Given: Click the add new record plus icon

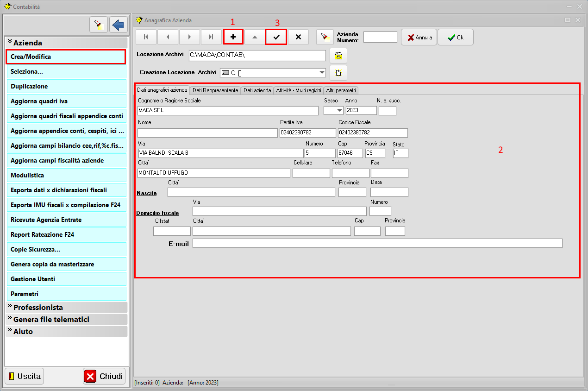Looking at the screenshot, I should pos(233,37).
